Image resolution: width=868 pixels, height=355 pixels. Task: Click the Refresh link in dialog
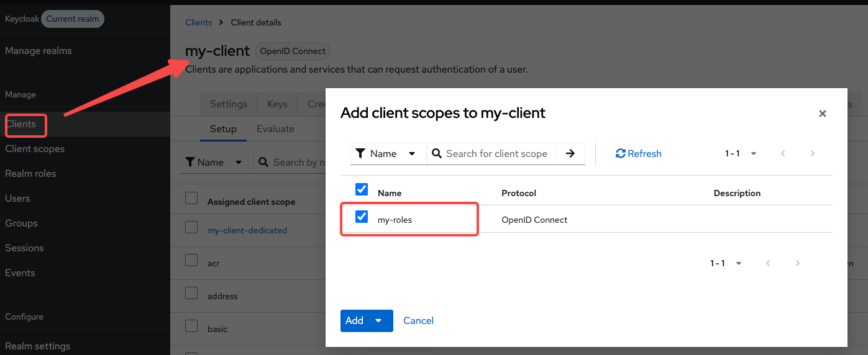(639, 154)
